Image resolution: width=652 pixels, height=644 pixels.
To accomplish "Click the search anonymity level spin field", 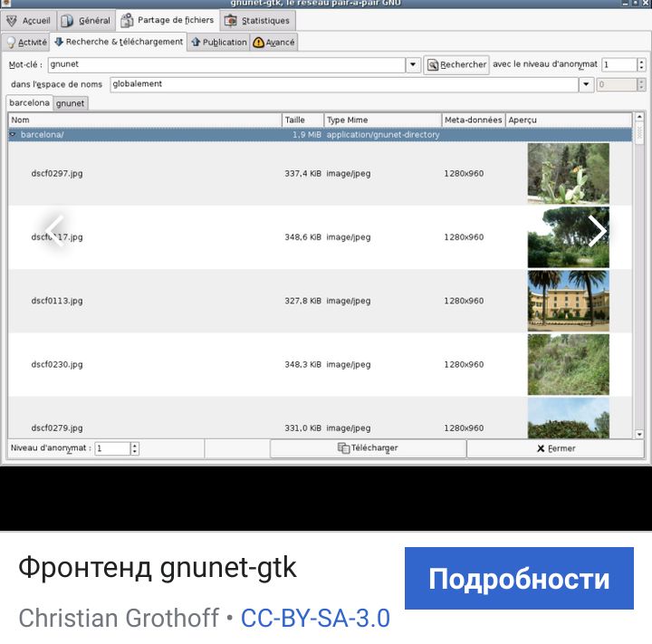I will point(619,64).
